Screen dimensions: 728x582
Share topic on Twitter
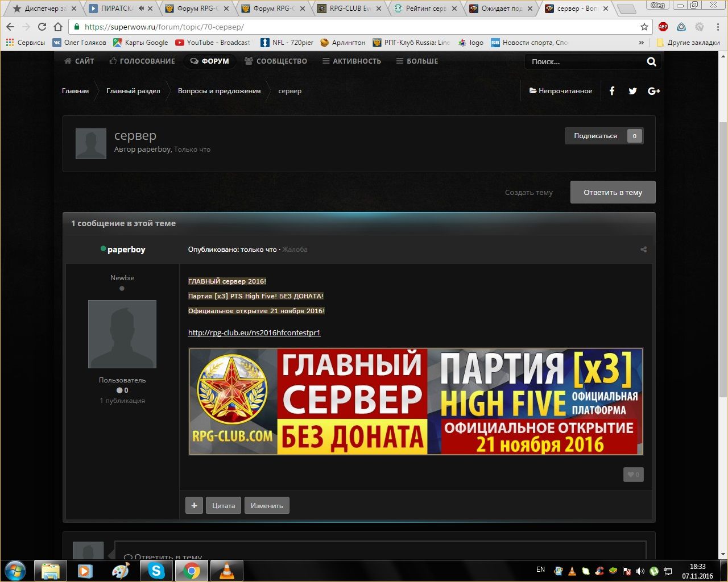(632, 91)
